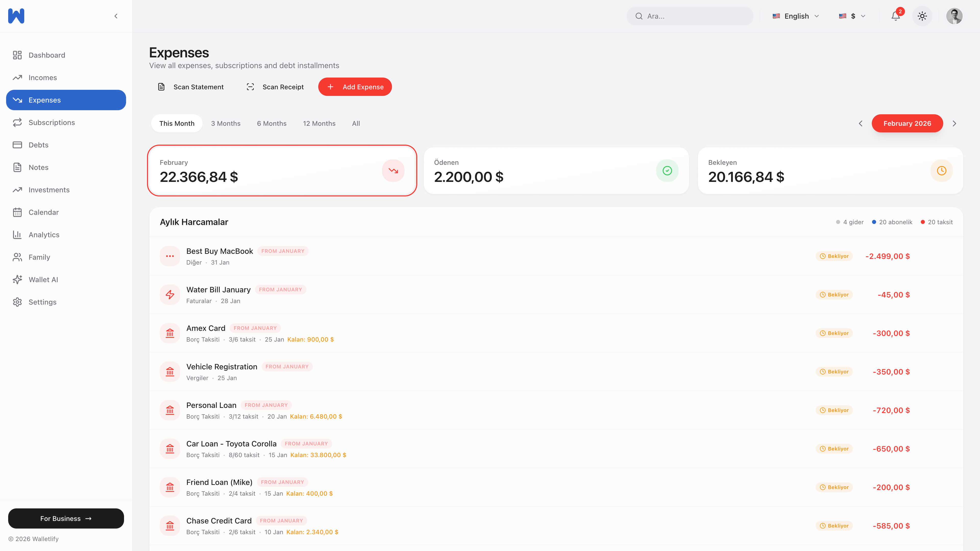Click the Add Expense button
This screenshot has height=551, width=980.
[355, 87]
